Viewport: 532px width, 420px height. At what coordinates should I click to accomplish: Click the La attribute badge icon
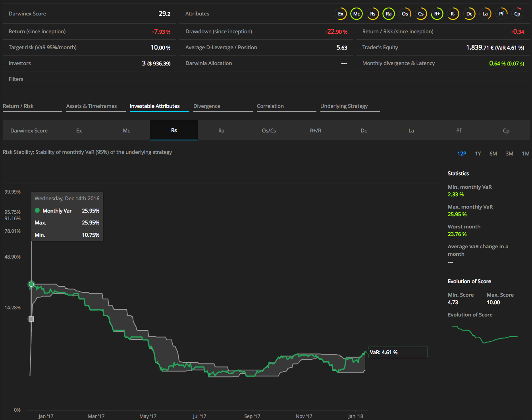485,13
